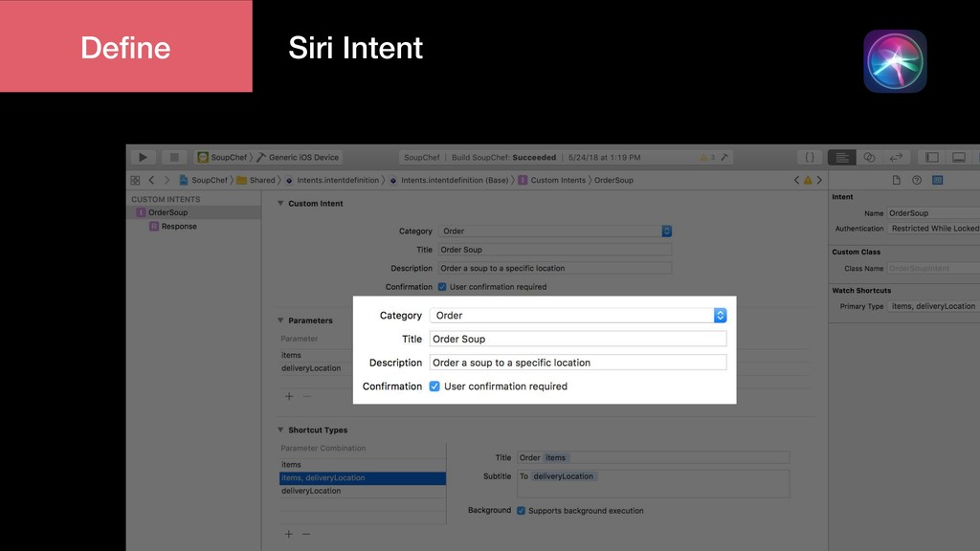This screenshot has height=551, width=980.
Task: Click the Class Name field in Custom Class
Action: coord(933,269)
